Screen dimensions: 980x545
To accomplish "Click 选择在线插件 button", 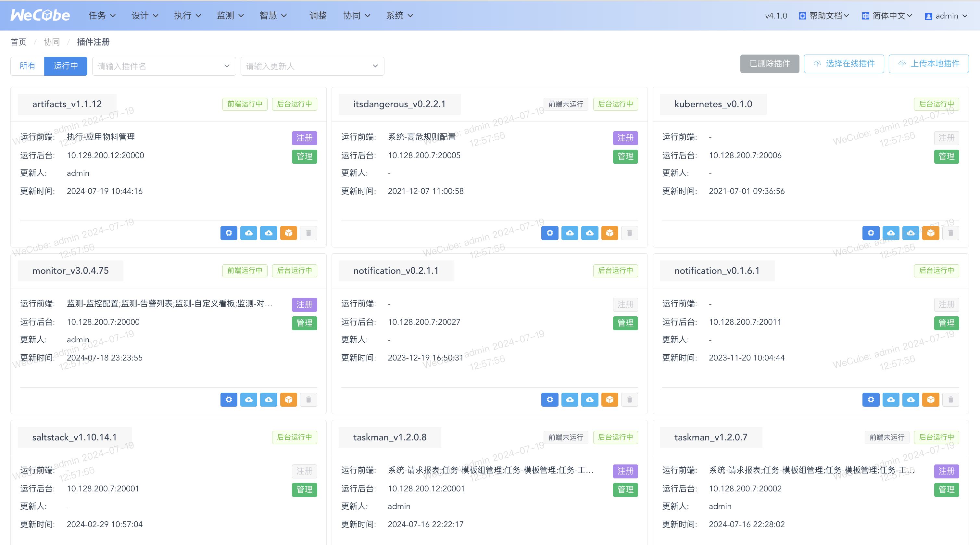I will coord(844,64).
